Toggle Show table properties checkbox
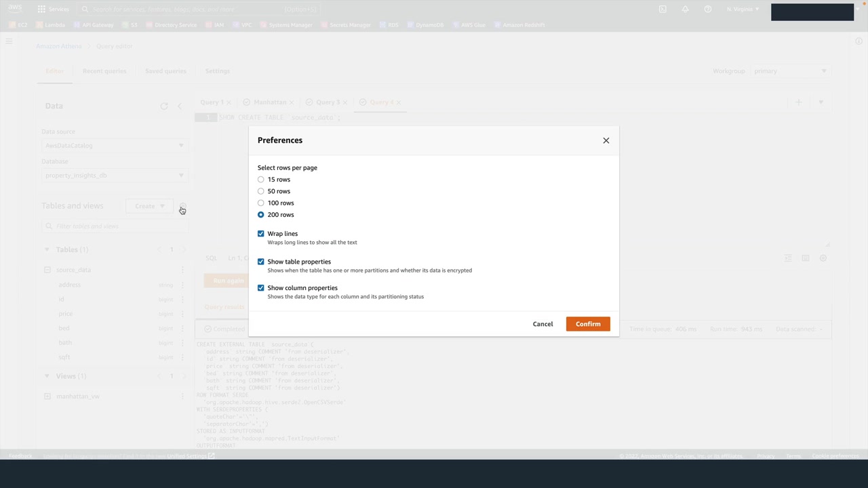868x488 pixels. tap(261, 261)
